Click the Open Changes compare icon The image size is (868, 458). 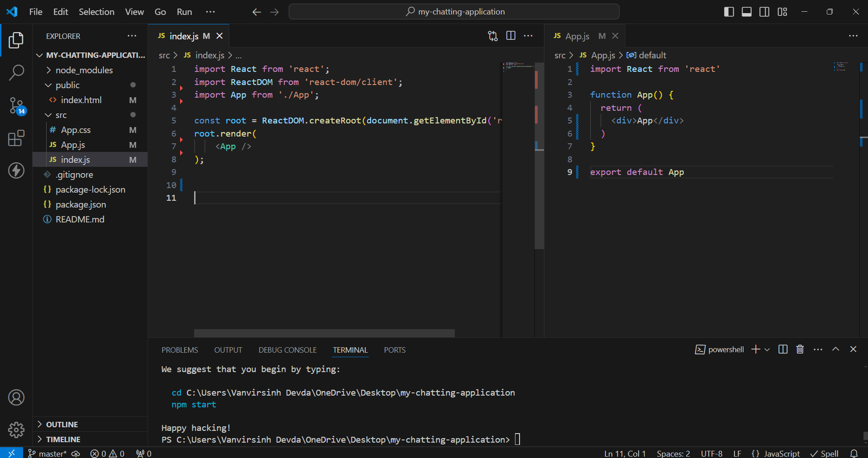(x=493, y=36)
